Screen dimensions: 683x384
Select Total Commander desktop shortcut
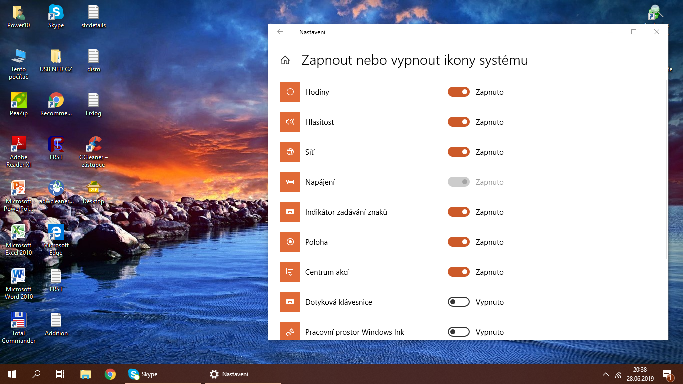[x=18, y=328]
